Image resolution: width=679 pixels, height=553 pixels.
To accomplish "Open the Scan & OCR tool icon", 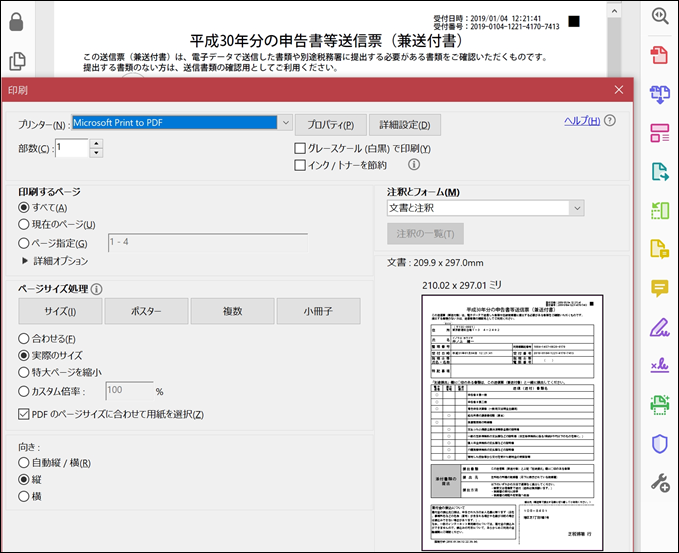I will [660, 404].
